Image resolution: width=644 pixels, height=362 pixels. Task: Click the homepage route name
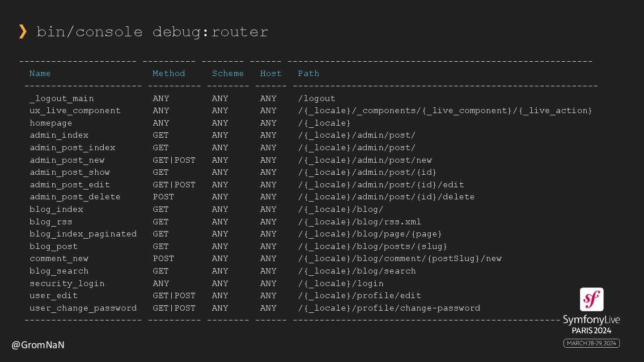click(51, 123)
